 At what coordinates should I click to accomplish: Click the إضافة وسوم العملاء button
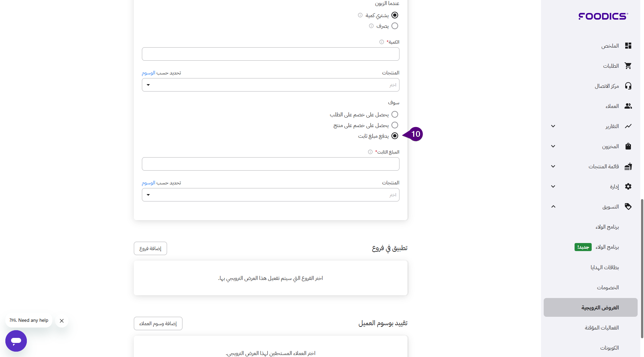pyautogui.click(x=158, y=323)
